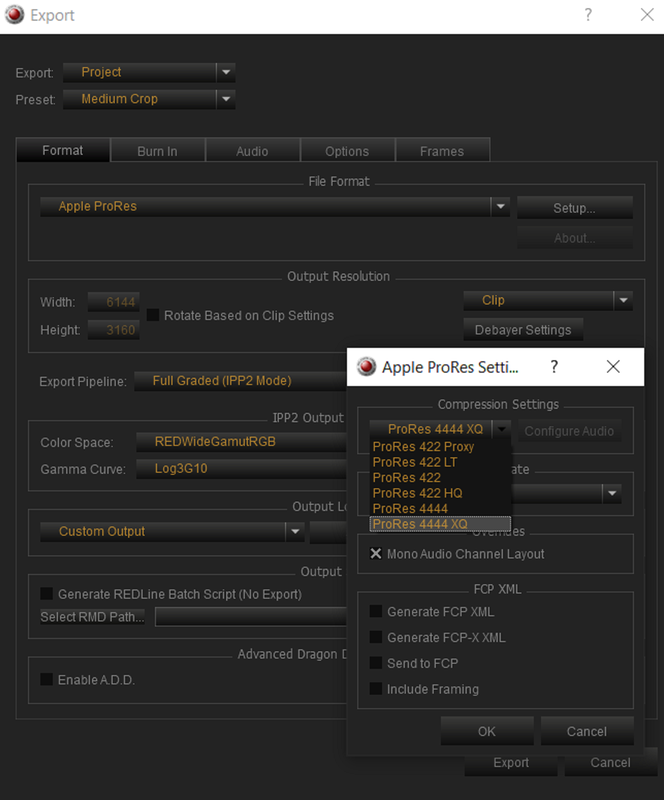This screenshot has height=800, width=664.
Task: Collapse the ProRes 4444 XQ codec dropdown arrow
Action: point(502,429)
